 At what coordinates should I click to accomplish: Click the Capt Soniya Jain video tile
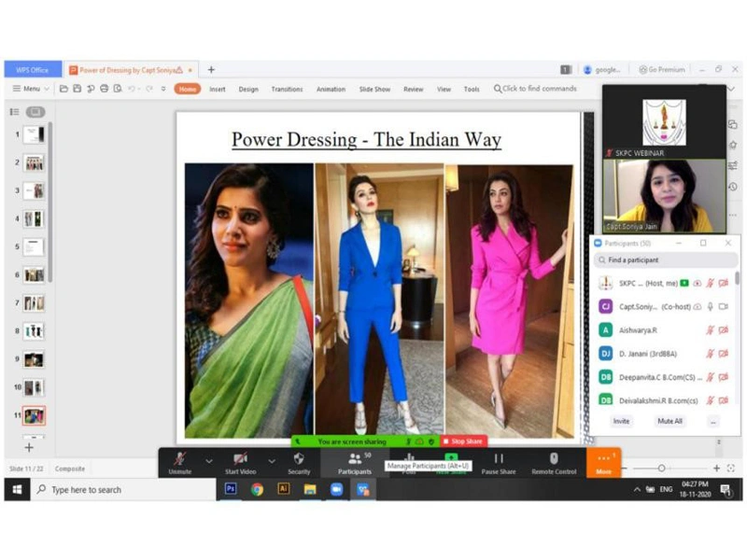click(664, 196)
